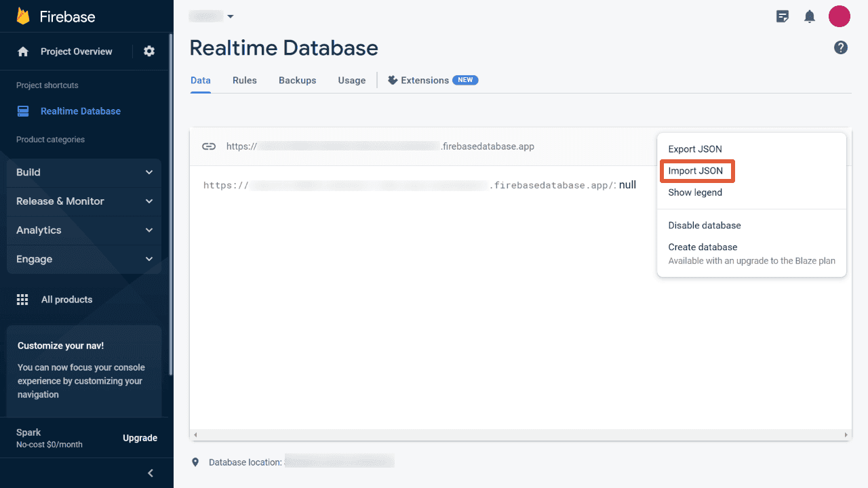The image size is (868, 488).
Task: Click the Upgrade button
Action: [140, 437]
